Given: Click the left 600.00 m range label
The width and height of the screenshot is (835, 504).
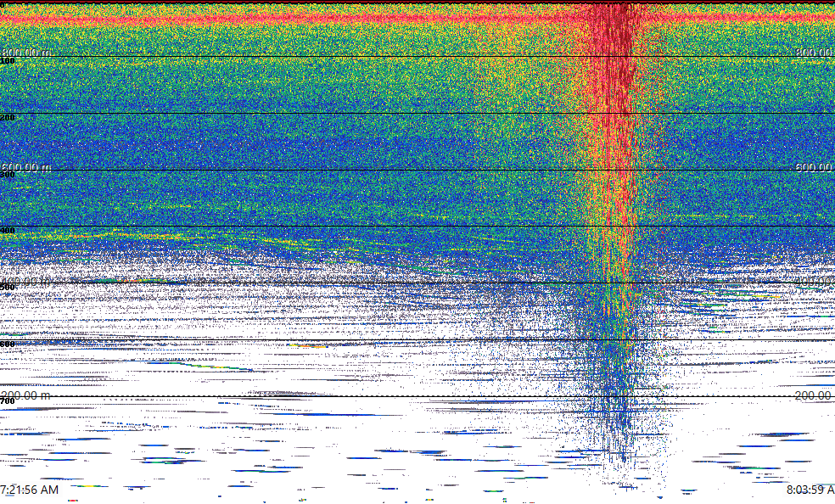Looking at the screenshot, I should point(26,167).
